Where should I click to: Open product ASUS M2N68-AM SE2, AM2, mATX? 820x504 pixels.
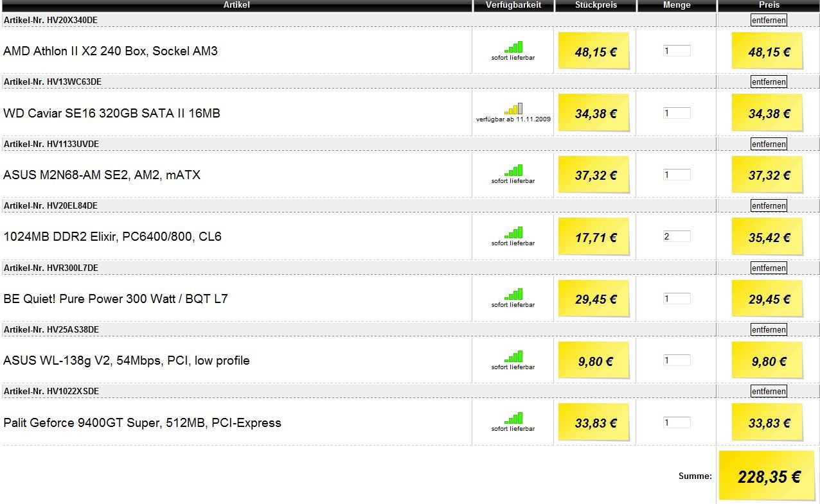tap(102, 175)
